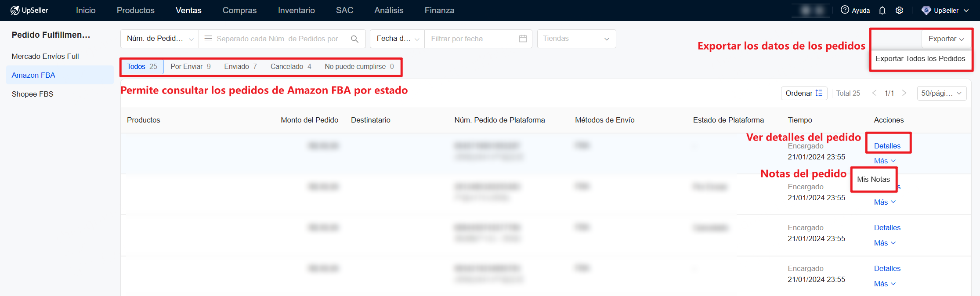The image size is (980, 296).
Task: Click the Monto del Pedido column header
Action: coord(309,120)
